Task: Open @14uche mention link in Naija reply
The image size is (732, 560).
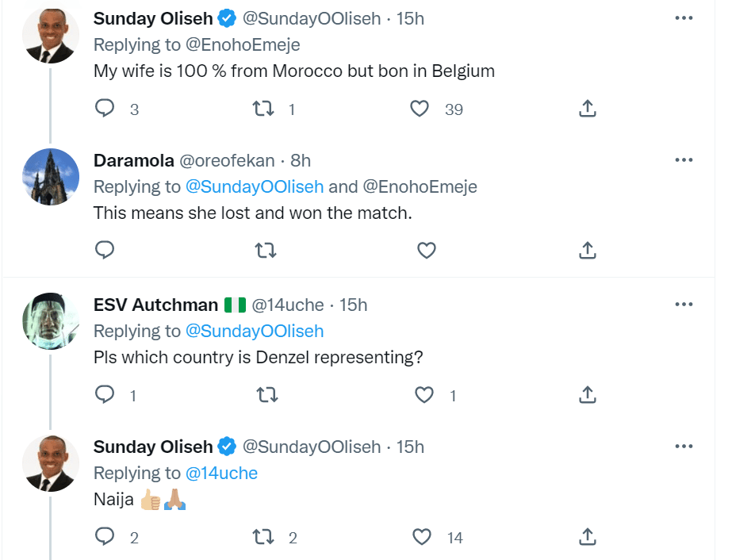Action: click(x=221, y=473)
